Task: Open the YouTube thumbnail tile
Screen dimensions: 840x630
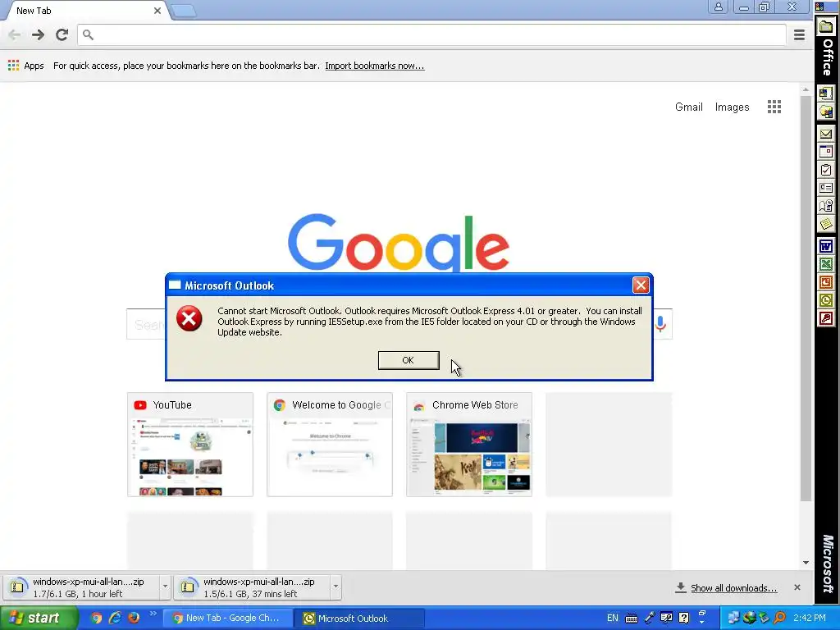Action: click(x=190, y=444)
